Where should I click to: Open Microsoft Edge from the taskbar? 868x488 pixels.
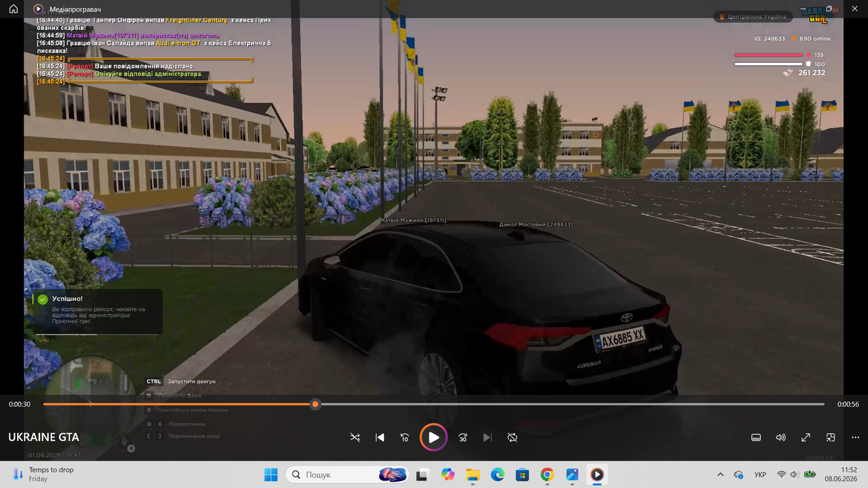click(x=498, y=474)
